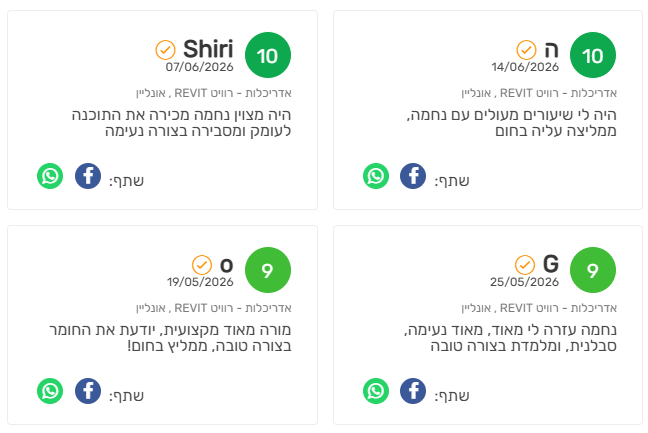This screenshot has width=648, height=433.
Task: Click G's green score 9 badge
Action: click(593, 270)
